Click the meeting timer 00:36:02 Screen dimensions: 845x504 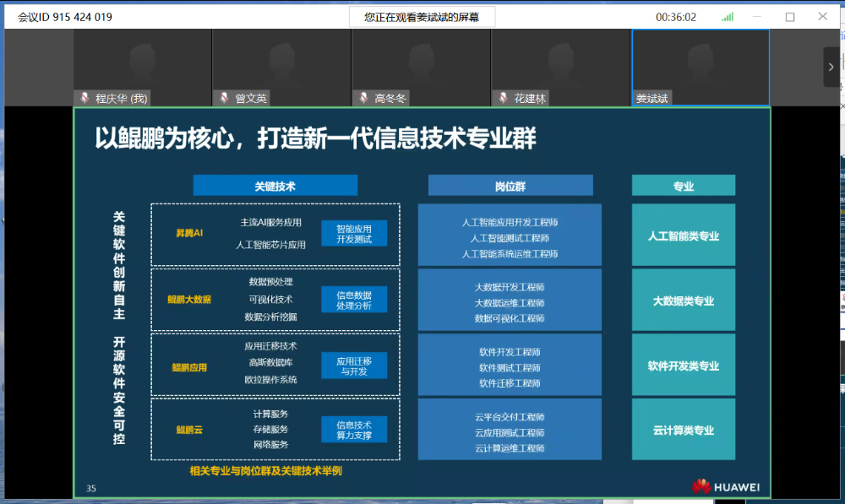pos(676,17)
